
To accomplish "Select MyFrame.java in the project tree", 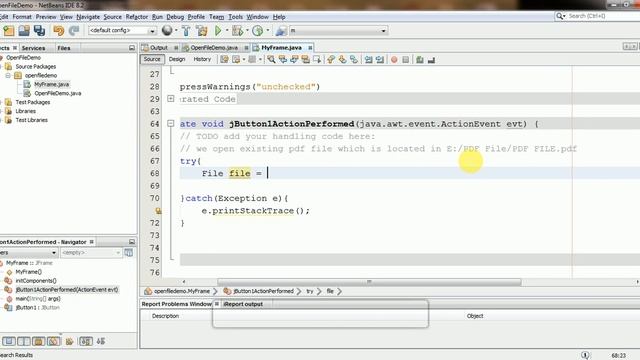I will pyautogui.click(x=51, y=84).
